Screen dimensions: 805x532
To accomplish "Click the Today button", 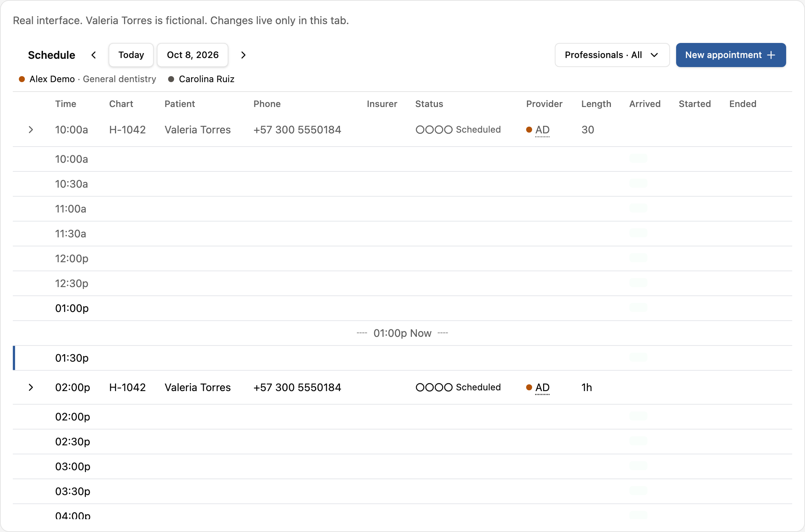I will [x=131, y=55].
